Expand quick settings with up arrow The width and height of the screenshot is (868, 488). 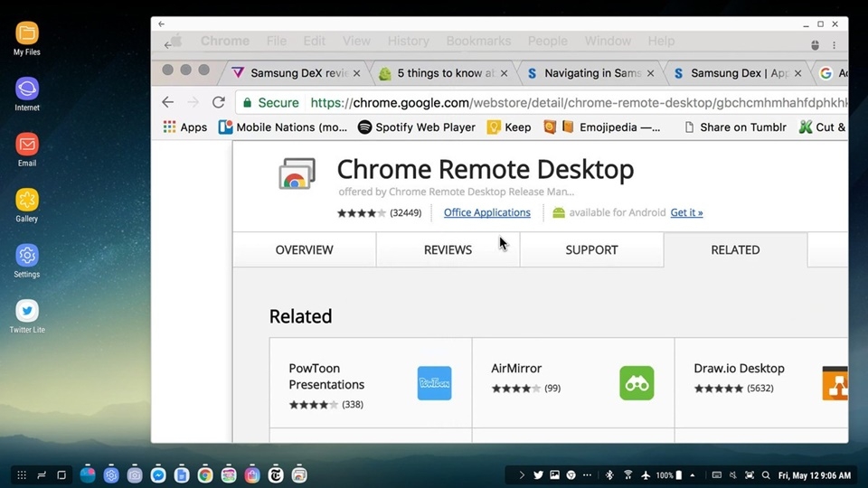coord(693,474)
